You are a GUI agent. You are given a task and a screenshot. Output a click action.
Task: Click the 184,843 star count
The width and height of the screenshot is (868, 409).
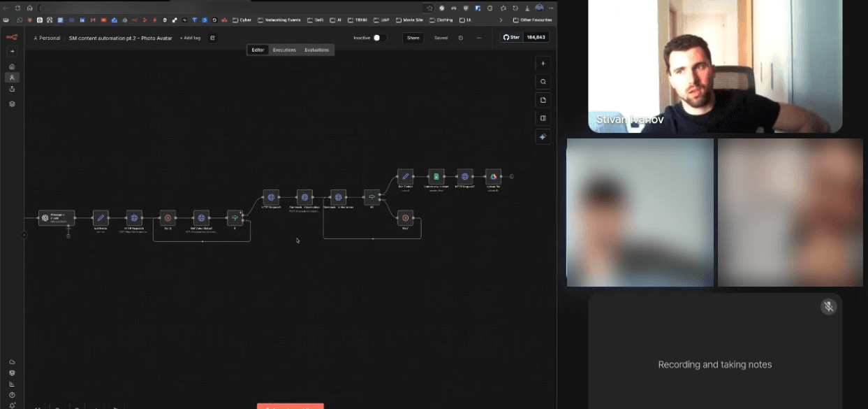(536, 37)
